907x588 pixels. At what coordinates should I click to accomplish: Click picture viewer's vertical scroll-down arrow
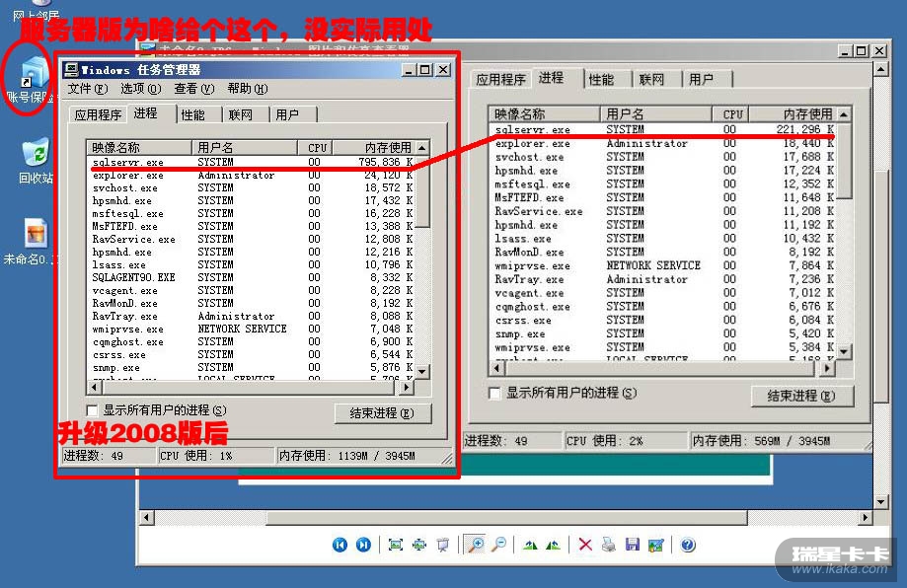coord(880,501)
